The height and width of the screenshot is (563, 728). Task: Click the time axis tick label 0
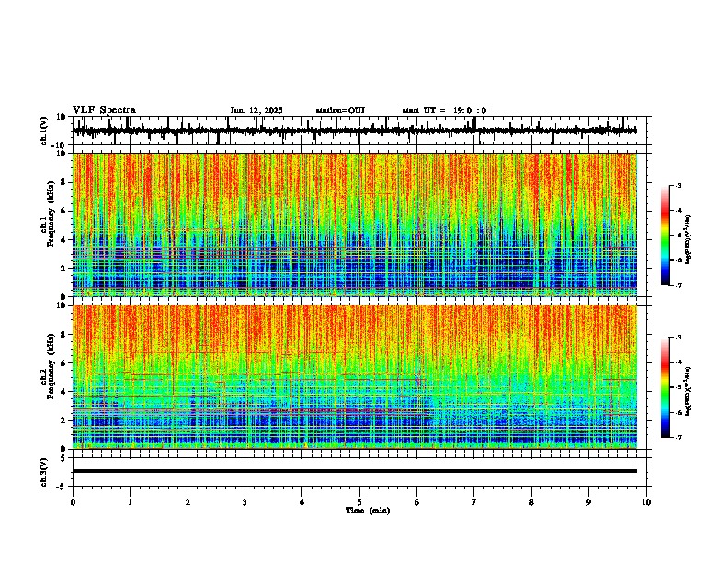pyautogui.click(x=73, y=502)
